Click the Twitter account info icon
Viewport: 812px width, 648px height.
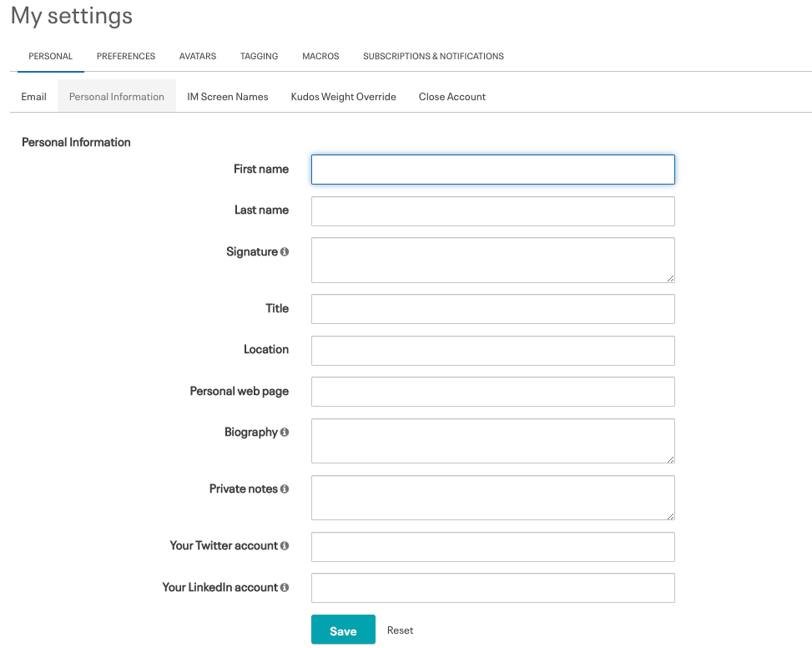point(284,545)
